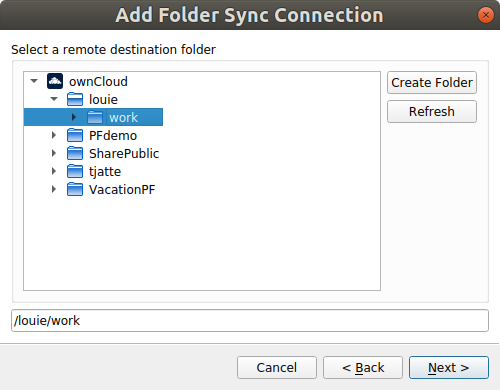Expand the PFdemo folder arrow
This screenshot has height=390, width=500.
[x=54, y=135]
